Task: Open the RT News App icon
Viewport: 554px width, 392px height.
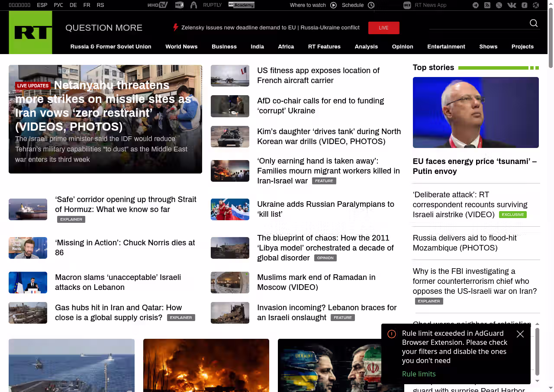Action: click(407, 5)
